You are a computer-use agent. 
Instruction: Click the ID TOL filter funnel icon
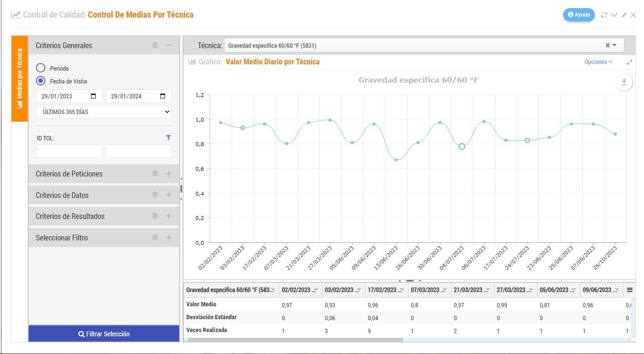pyautogui.click(x=168, y=137)
